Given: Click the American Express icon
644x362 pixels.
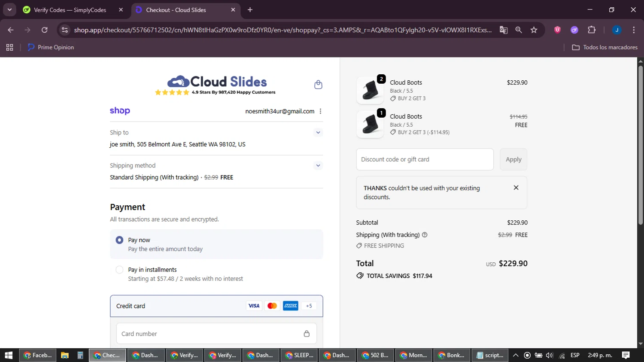Looking at the screenshot, I should (x=291, y=306).
